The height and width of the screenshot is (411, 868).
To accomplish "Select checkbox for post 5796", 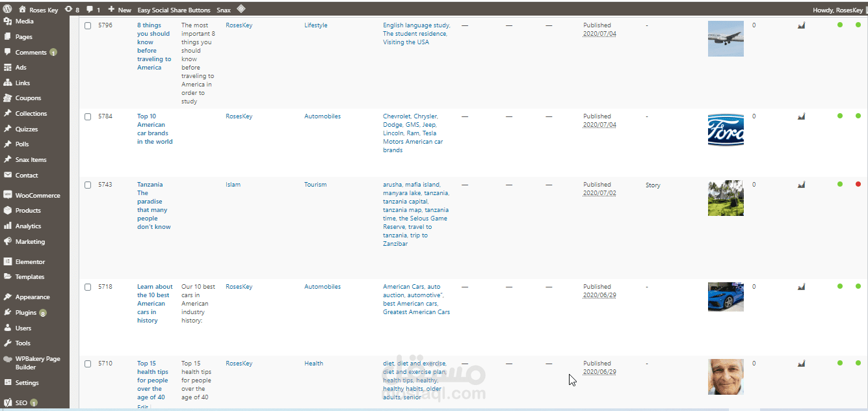I will coord(88,25).
